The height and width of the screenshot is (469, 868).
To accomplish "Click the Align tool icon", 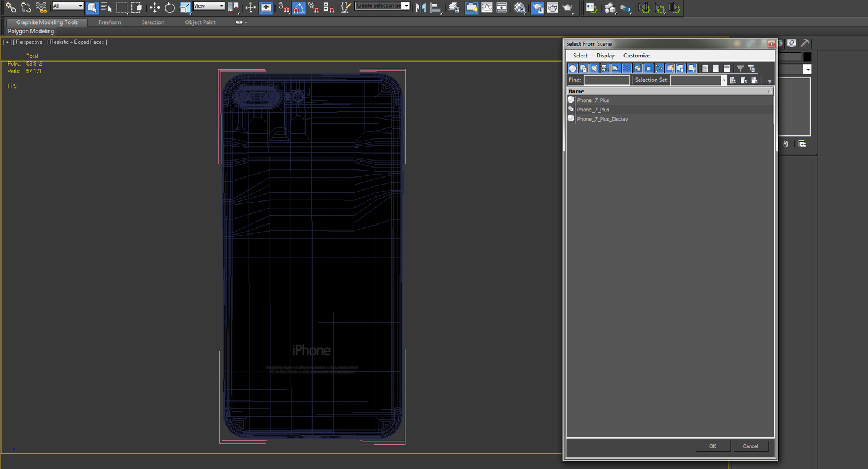I will pos(436,8).
